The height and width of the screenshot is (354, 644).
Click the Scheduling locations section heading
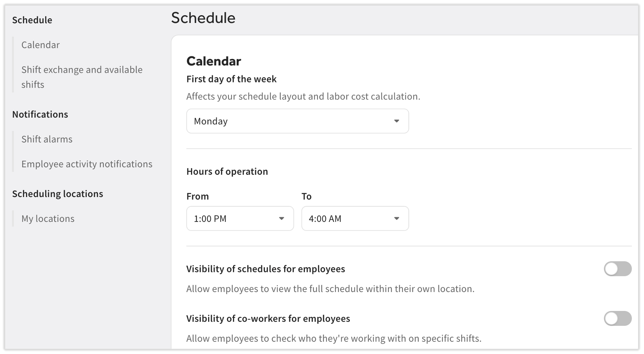(x=57, y=194)
